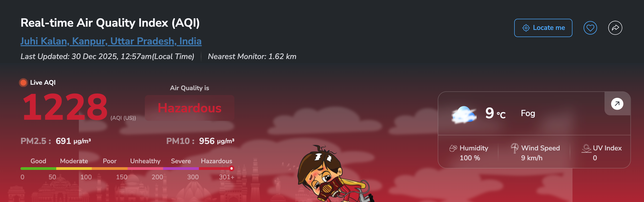Viewport: 644px width, 202px height.
Task: Click the share arrow icon
Action: (615, 28)
